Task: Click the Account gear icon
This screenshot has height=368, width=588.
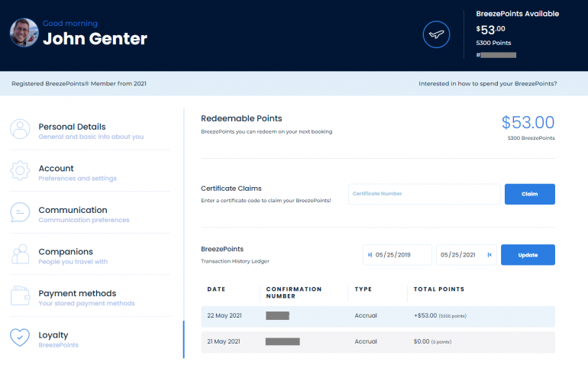Action: [21, 171]
